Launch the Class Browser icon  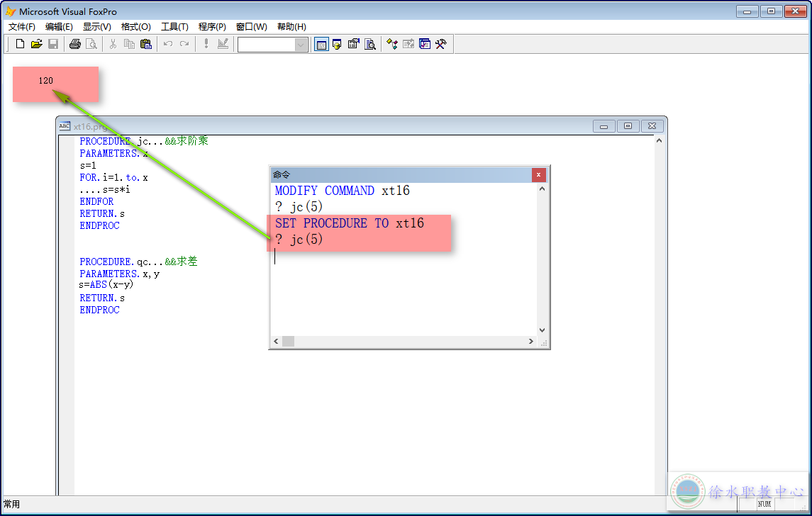pos(392,45)
